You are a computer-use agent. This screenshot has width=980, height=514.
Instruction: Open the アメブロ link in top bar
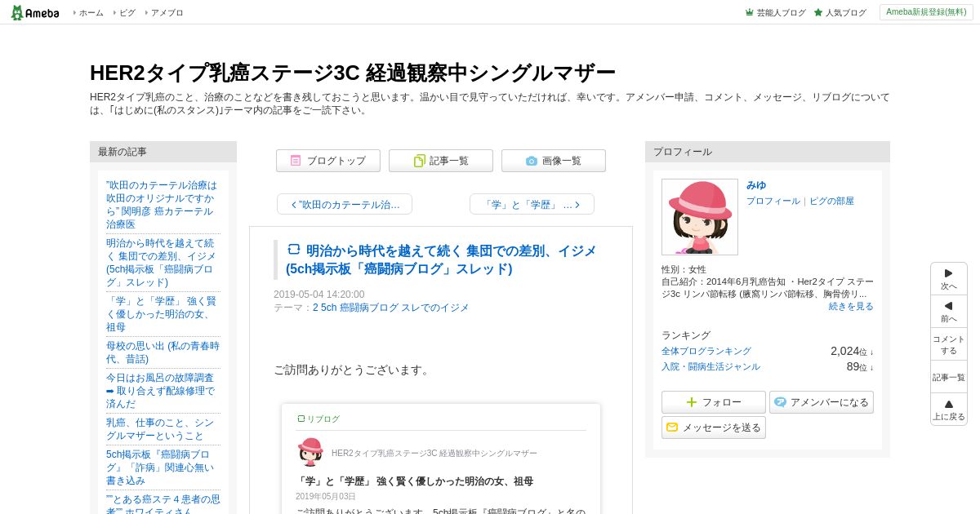[x=167, y=13]
